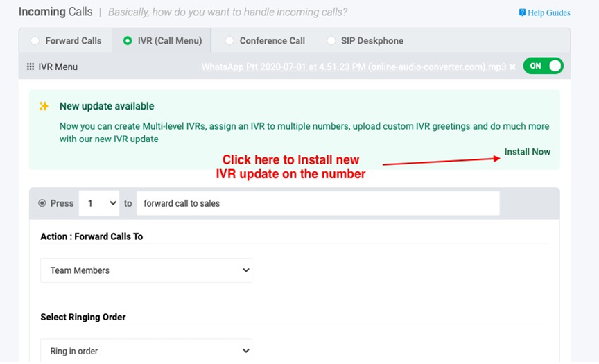Select the Forward Calls radio option

click(x=35, y=40)
